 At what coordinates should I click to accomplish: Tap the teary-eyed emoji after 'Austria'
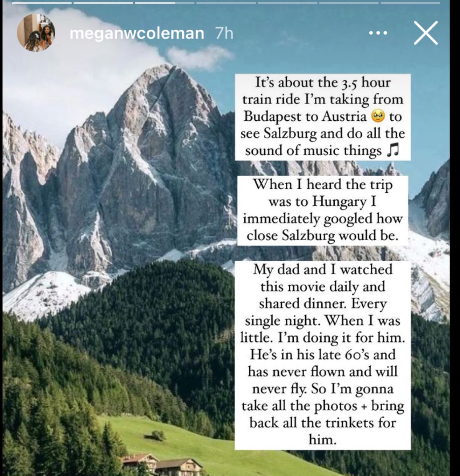point(378,116)
